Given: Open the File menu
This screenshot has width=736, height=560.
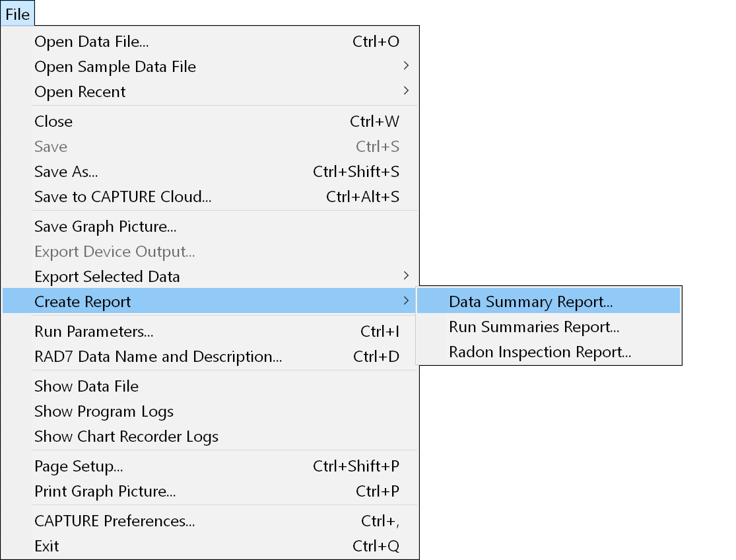Looking at the screenshot, I should pos(18,15).
